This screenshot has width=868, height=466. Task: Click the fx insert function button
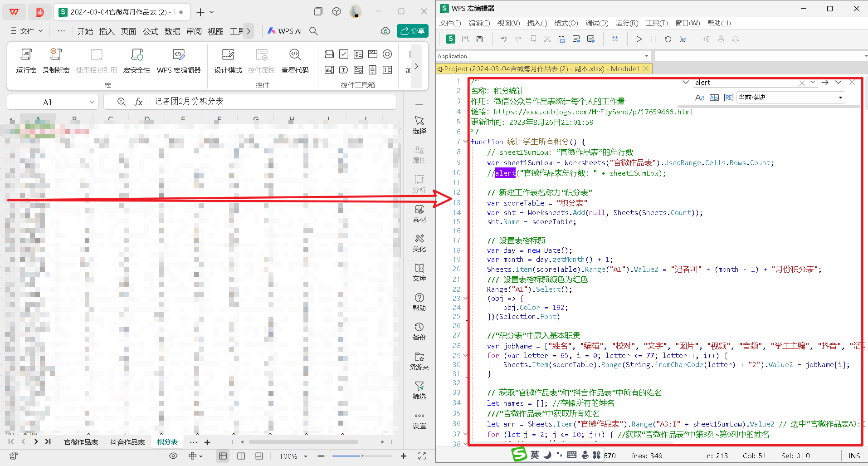[138, 102]
